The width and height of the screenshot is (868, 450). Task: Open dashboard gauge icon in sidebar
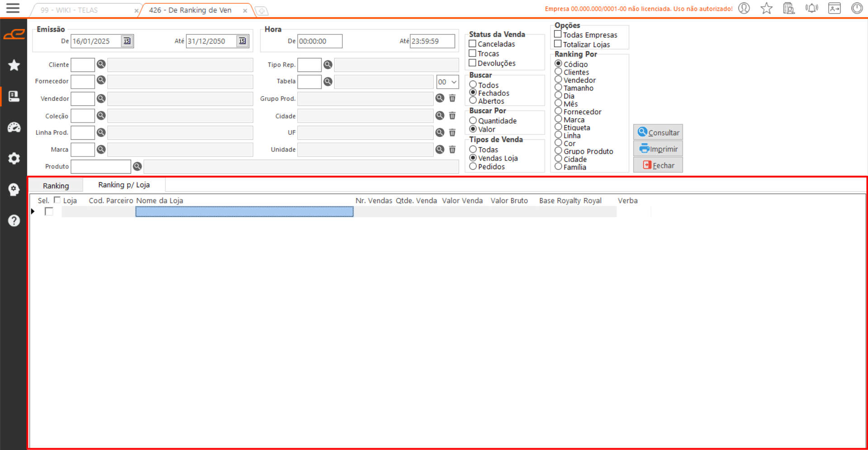point(14,128)
